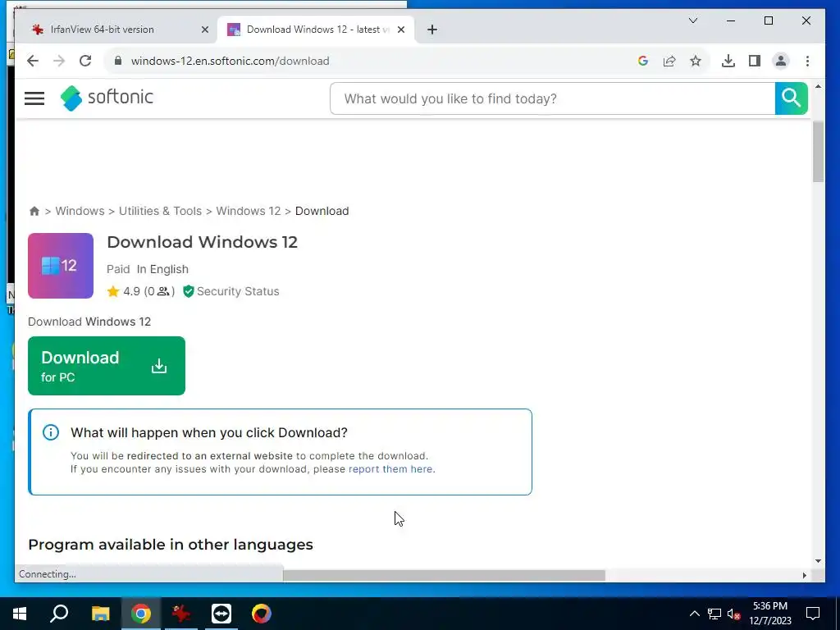Click the Download Windows 12 heading
840x630 pixels.
[x=202, y=242]
